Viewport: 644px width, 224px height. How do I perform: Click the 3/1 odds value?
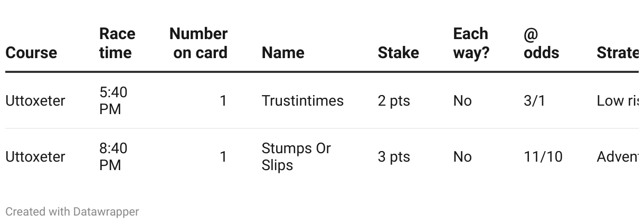534,101
